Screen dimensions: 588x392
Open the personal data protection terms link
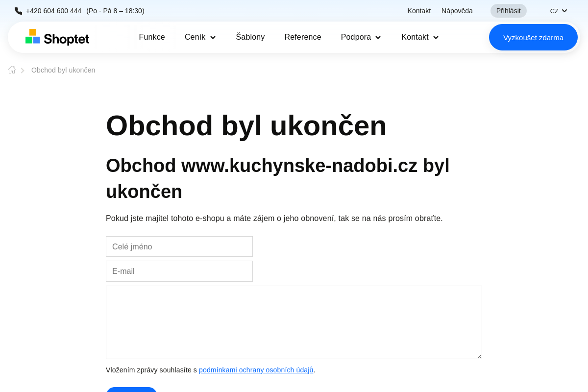tap(256, 370)
